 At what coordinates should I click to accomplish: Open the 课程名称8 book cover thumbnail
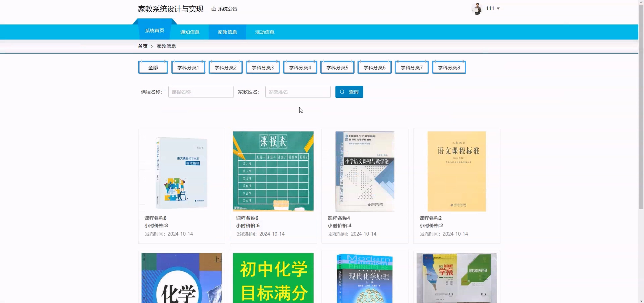tap(181, 172)
